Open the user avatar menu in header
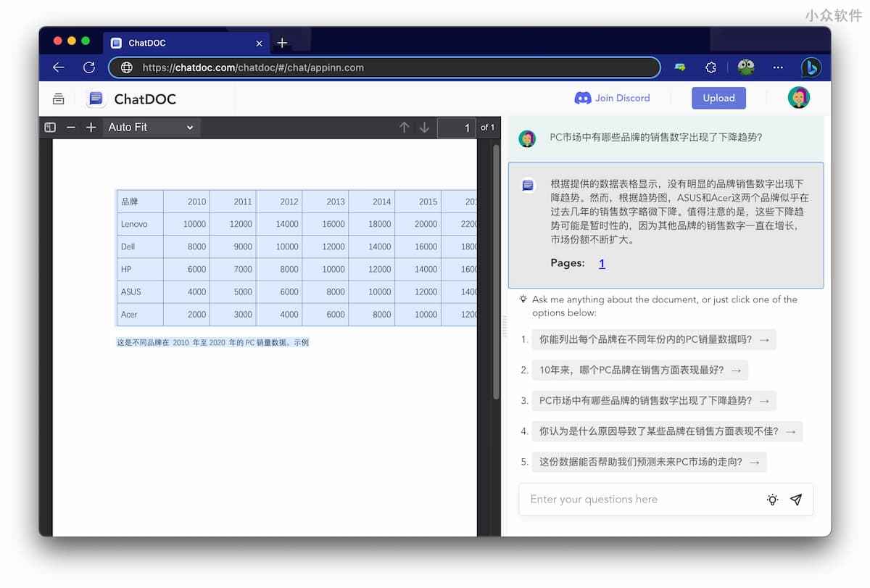This screenshot has height=588, width=870. [x=798, y=98]
